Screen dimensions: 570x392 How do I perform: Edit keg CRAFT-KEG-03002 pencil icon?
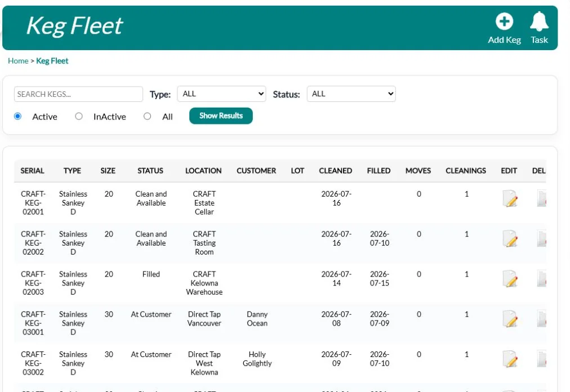(x=510, y=359)
